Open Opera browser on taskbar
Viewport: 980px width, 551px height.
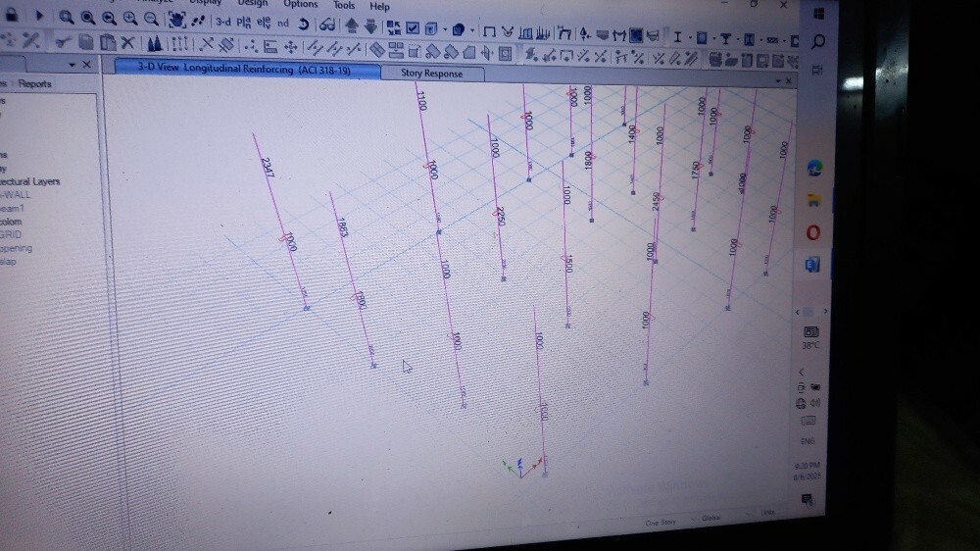[x=813, y=233]
